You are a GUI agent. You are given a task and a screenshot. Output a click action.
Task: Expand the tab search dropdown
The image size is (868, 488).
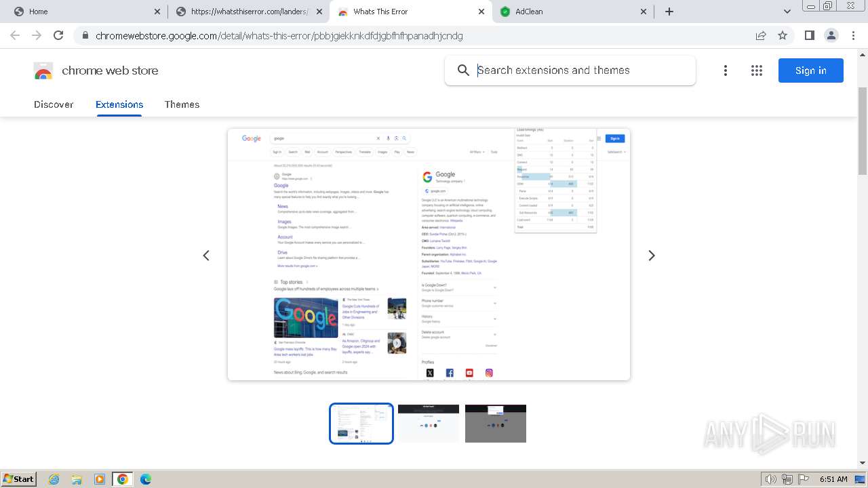[x=787, y=12]
